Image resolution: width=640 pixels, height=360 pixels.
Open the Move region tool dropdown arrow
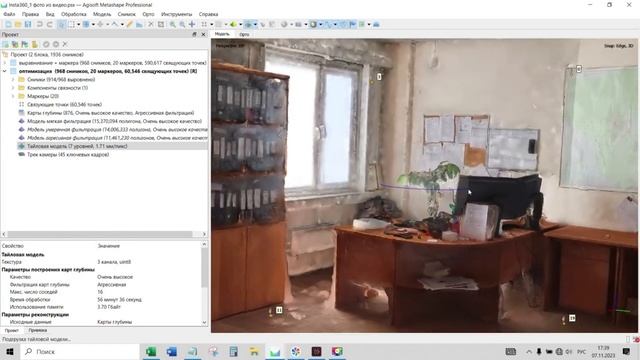(x=93, y=24)
